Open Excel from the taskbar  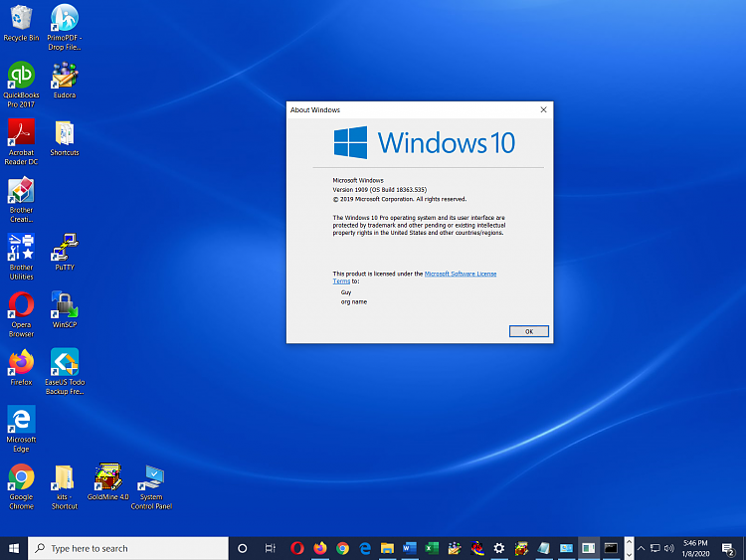point(432,549)
